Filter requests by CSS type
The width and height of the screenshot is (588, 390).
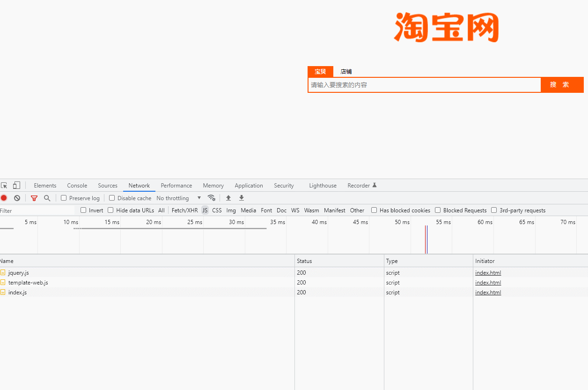click(217, 210)
